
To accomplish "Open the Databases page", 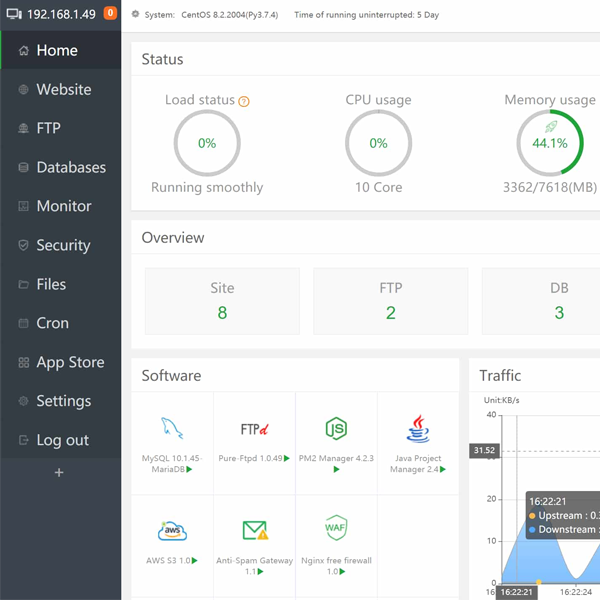I will click(60, 167).
